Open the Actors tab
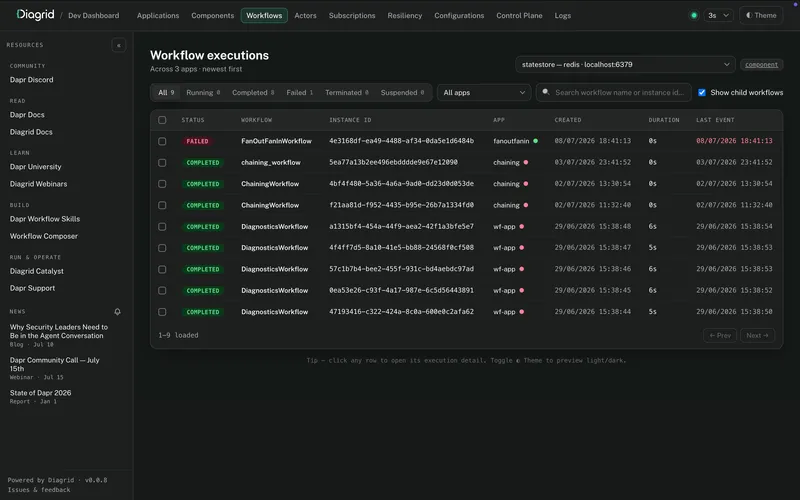The height and width of the screenshot is (500, 800). point(305,15)
